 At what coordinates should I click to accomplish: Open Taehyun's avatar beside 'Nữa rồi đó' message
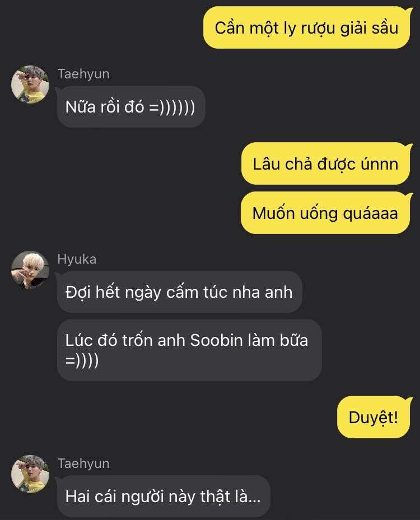(x=30, y=84)
